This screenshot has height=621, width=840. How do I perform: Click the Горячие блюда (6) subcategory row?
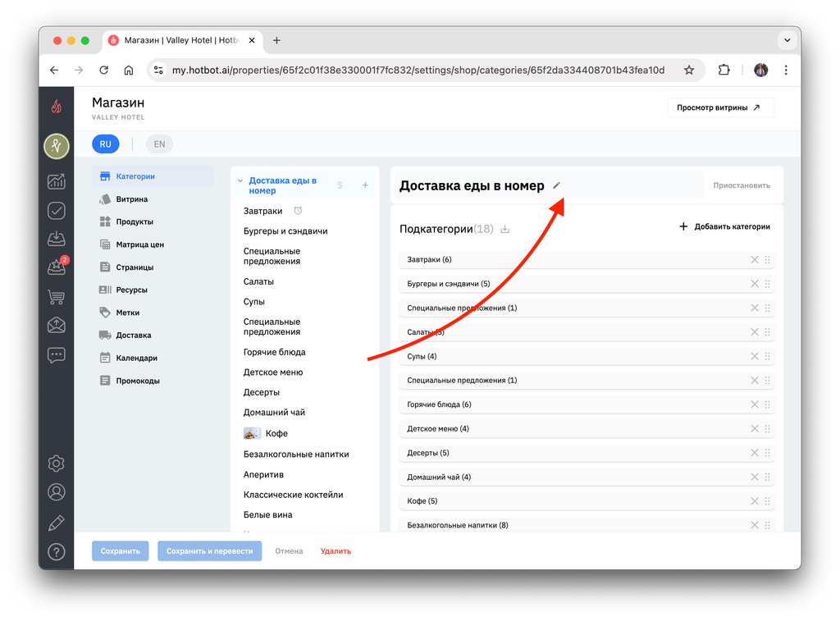point(587,404)
